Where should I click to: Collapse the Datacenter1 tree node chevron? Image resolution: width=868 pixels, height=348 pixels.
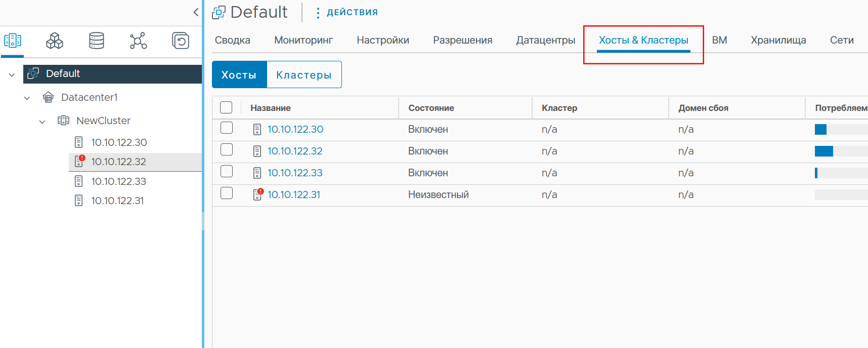click(27, 98)
